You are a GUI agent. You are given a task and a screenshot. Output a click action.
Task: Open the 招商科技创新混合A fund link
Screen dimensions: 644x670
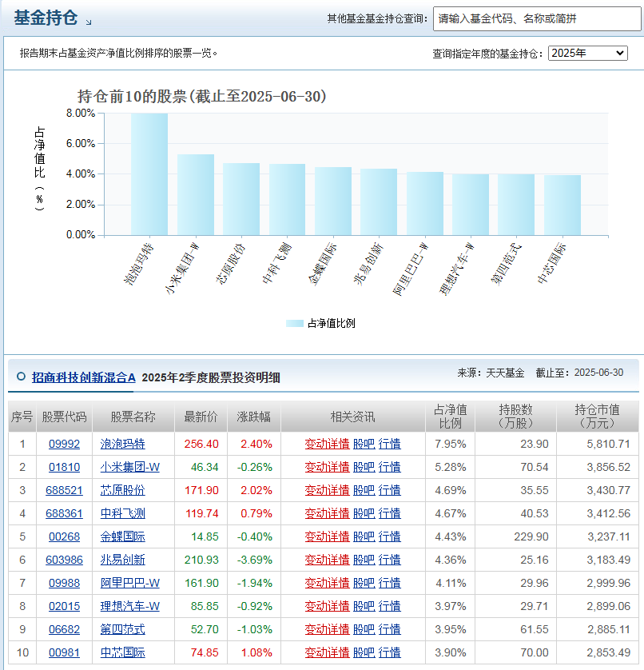pos(84,377)
